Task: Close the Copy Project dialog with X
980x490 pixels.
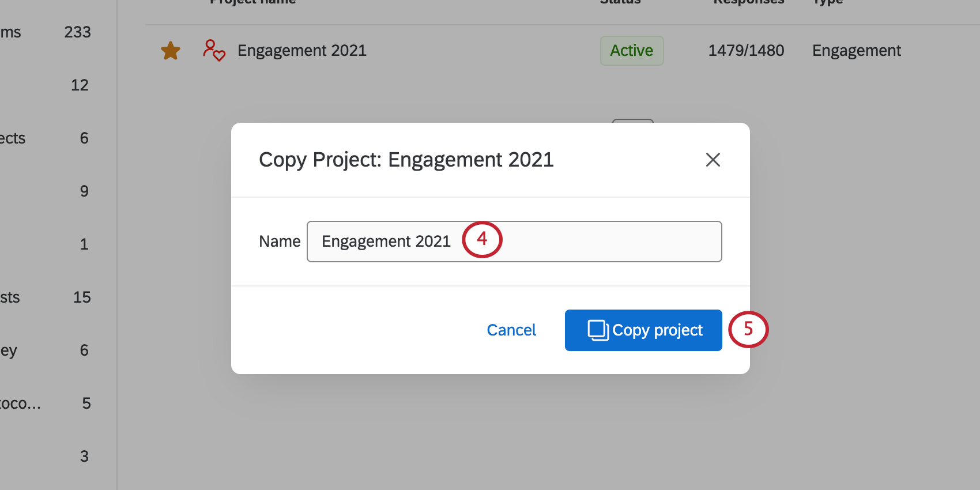Action: [713, 160]
